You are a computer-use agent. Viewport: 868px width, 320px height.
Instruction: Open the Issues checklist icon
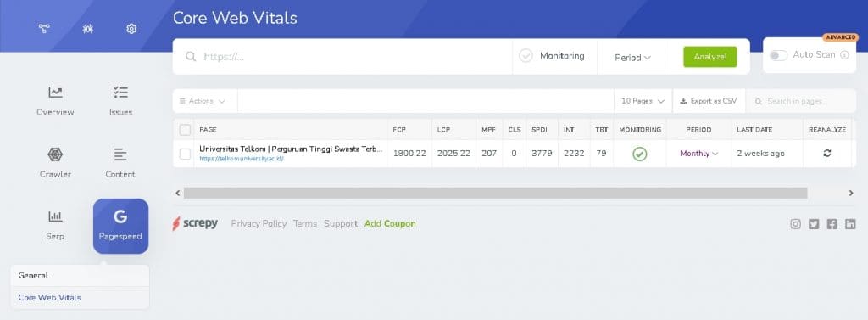coord(120,93)
